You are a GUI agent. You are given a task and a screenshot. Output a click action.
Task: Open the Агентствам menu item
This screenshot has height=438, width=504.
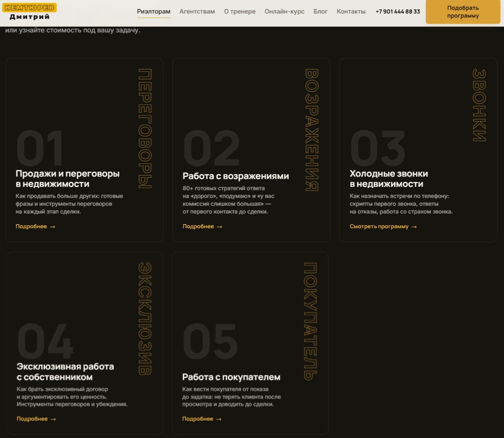pyautogui.click(x=197, y=11)
